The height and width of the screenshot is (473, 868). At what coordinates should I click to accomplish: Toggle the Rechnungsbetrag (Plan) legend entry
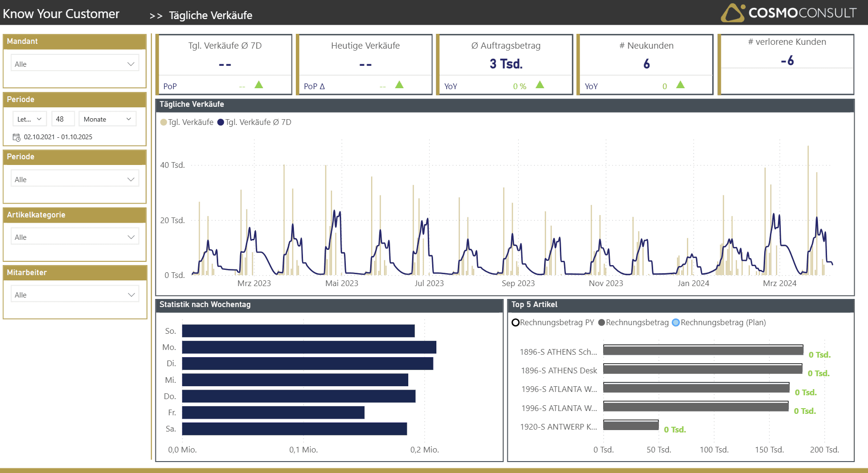pyautogui.click(x=719, y=323)
